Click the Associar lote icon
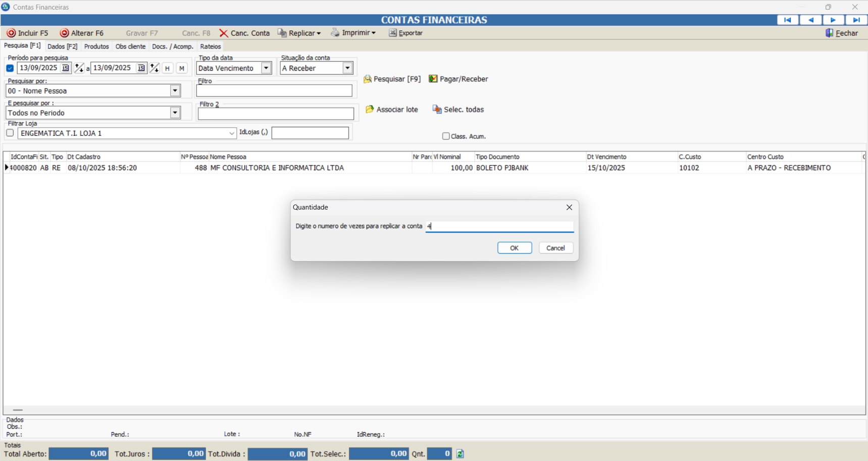Screen dimensions: 868x461 click(x=370, y=110)
